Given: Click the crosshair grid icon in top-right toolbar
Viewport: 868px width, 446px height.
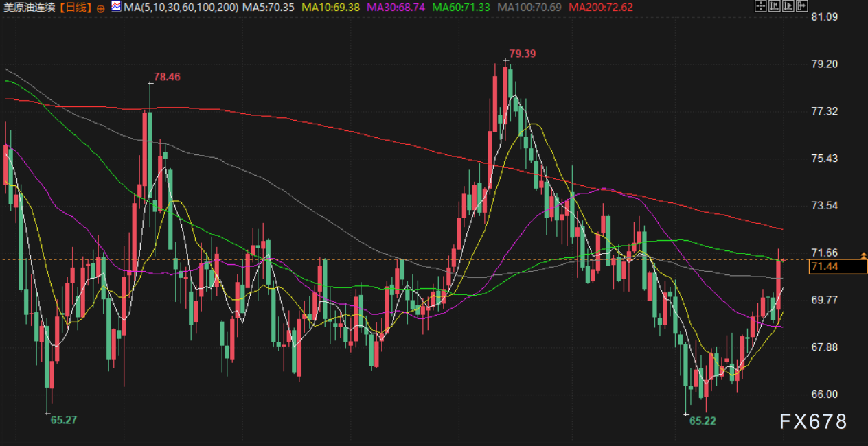Looking at the screenshot, I should [760, 7].
